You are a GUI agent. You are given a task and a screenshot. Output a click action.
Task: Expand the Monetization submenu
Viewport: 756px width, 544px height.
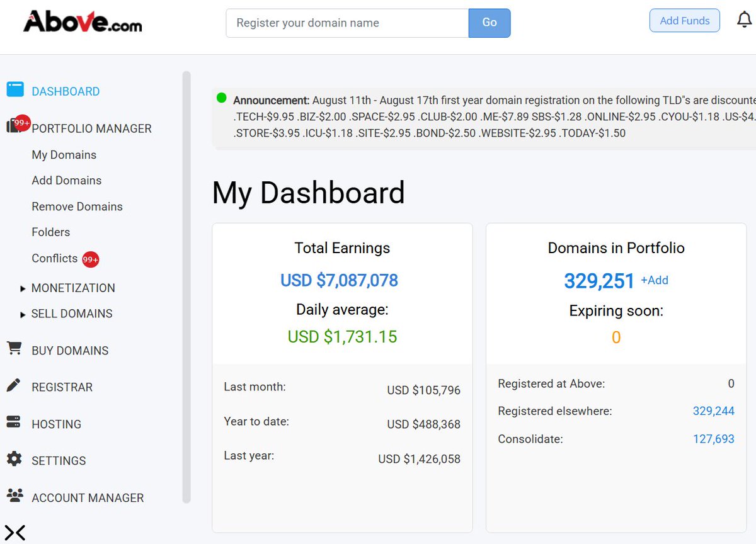[x=23, y=288]
